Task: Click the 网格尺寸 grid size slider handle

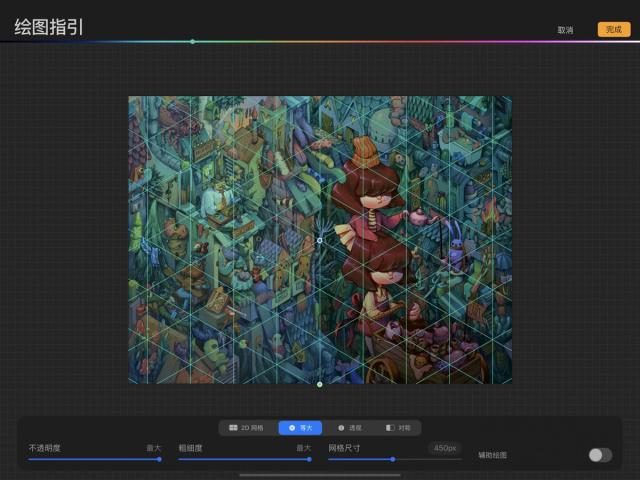Action: point(393,460)
